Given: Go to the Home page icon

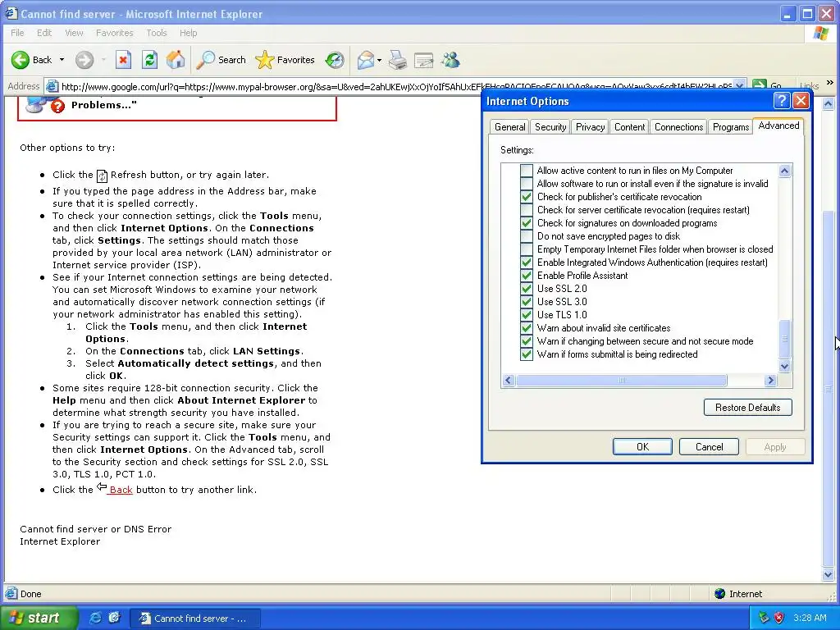Looking at the screenshot, I should click(176, 60).
